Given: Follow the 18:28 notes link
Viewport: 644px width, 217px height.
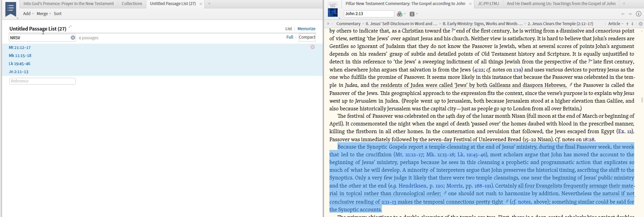Looking at the screenshot, I should [588, 139].
